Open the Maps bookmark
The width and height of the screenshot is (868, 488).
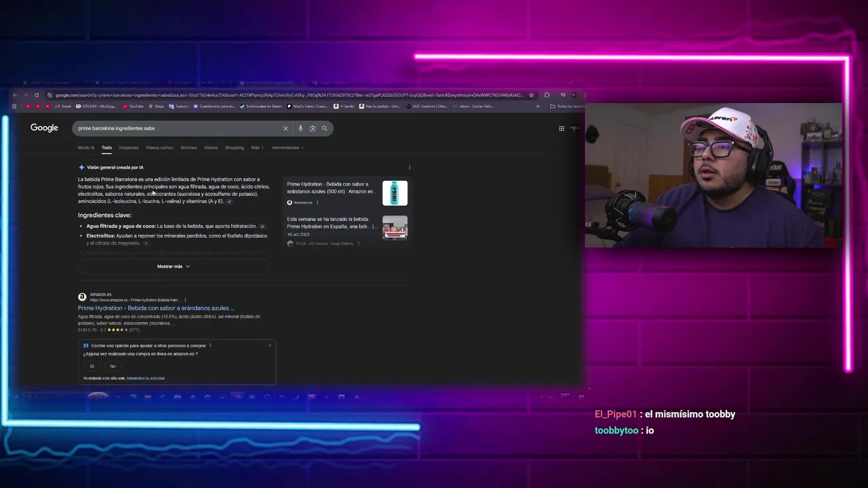coord(157,106)
